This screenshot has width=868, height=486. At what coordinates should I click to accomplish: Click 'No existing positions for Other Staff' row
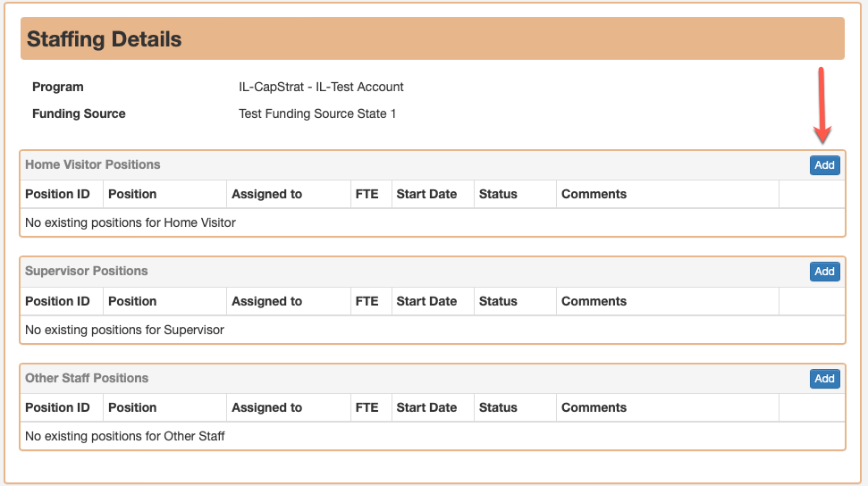click(x=433, y=436)
